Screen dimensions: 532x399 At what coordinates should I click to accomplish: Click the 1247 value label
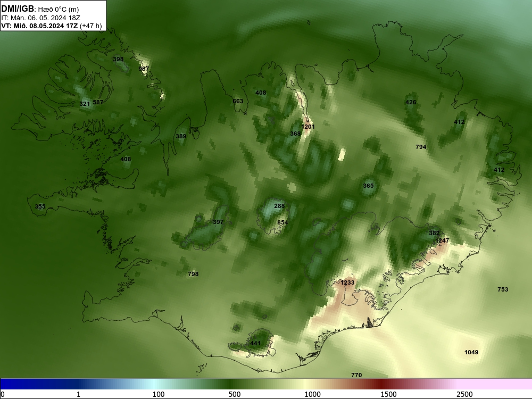442,240
